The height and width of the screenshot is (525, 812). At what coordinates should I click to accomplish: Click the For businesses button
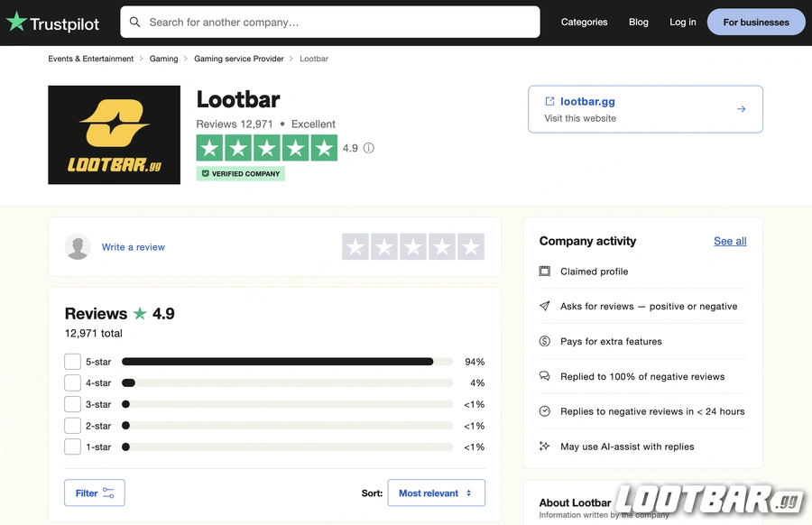(x=756, y=22)
